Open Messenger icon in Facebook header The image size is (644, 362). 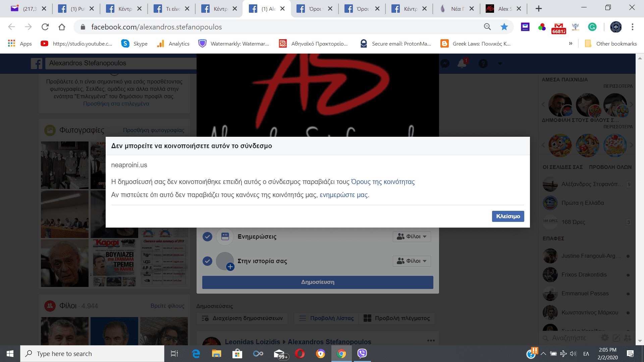[x=445, y=63]
